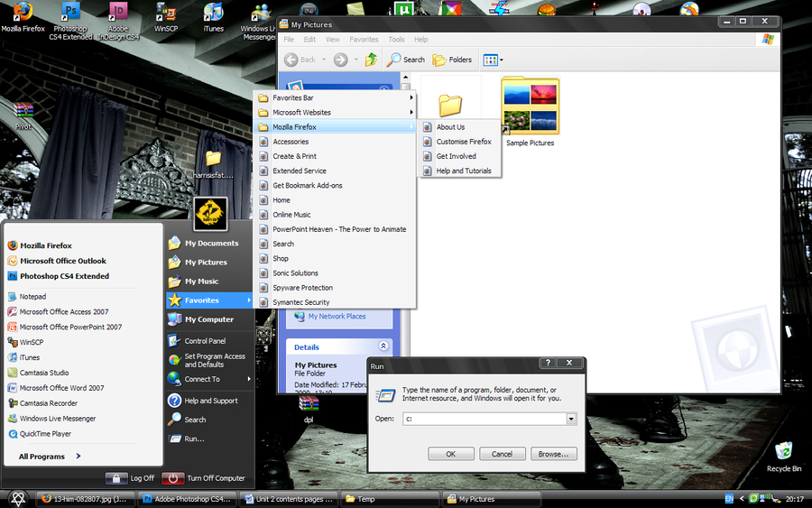The width and height of the screenshot is (812, 508).
Task: Click OK in the Run dialog
Action: (x=450, y=454)
